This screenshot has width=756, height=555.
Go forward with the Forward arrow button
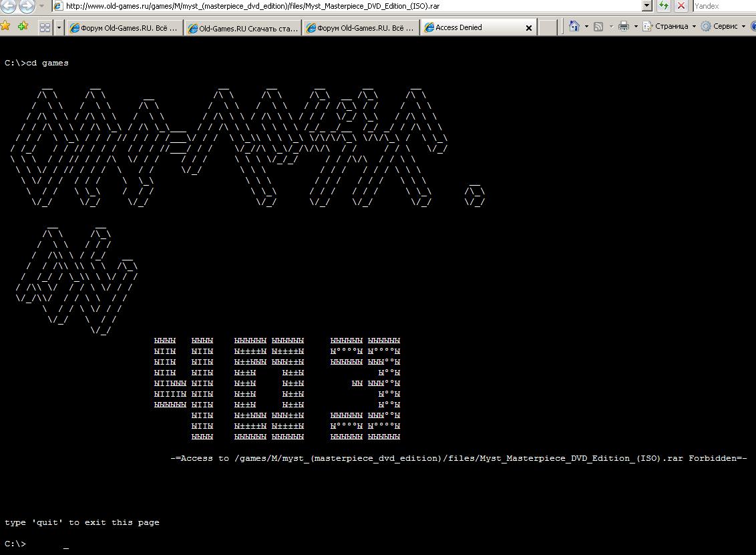(27, 5)
